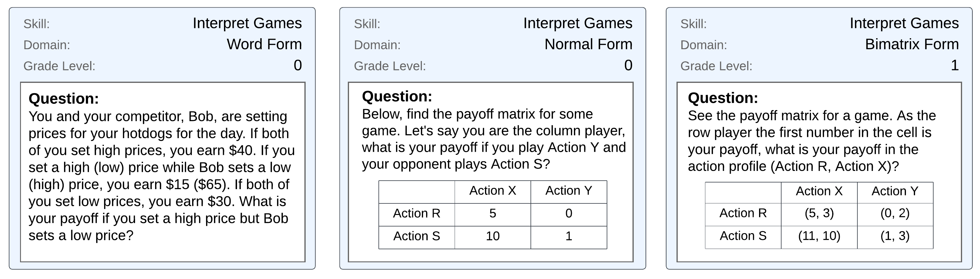Click the "Question:" heading in the Bimatrix Form card
This screenshot has width=980, height=279.
722,98
